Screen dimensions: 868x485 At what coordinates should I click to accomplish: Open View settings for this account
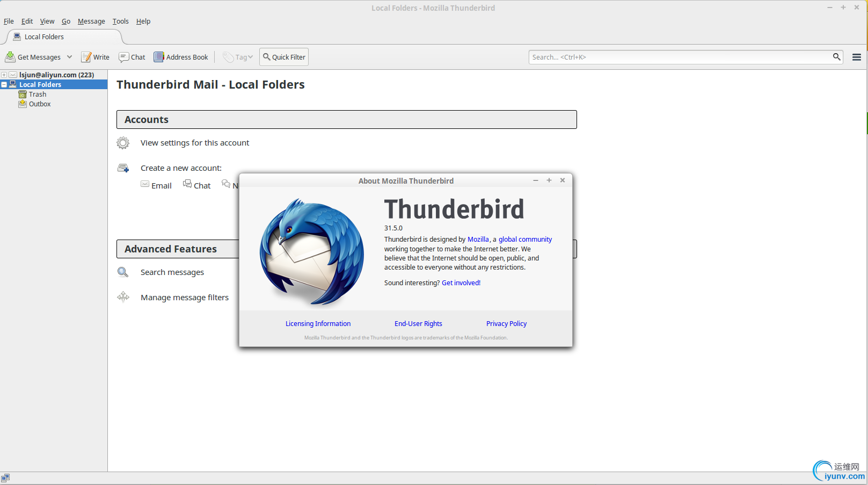click(x=195, y=143)
